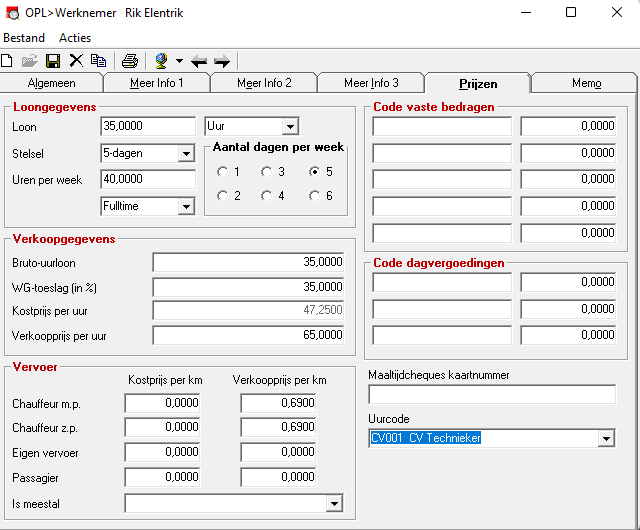Image resolution: width=640 pixels, height=530 pixels.
Task: Click first Code vaste bedragen amount field
Action: coord(568,126)
